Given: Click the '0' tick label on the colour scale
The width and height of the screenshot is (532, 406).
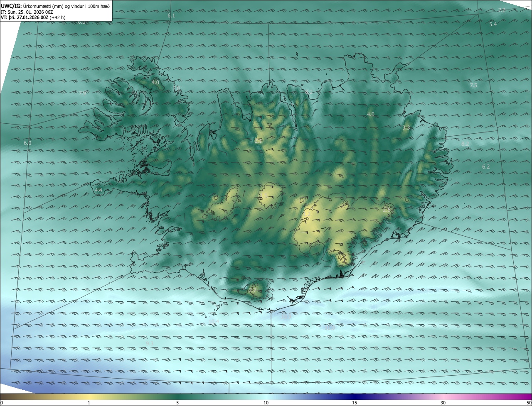Looking at the screenshot, I should point(1,403).
